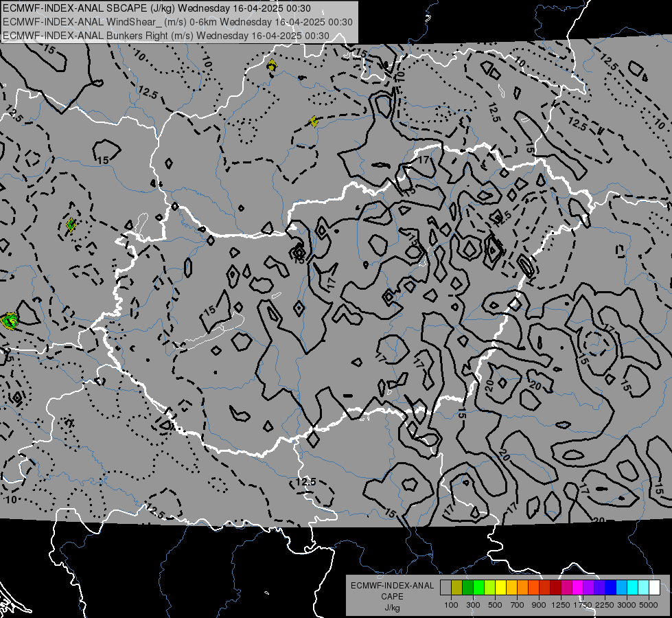Pick the red-orange swatch before 900
This screenshot has width=672, height=618.
click(533, 588)
